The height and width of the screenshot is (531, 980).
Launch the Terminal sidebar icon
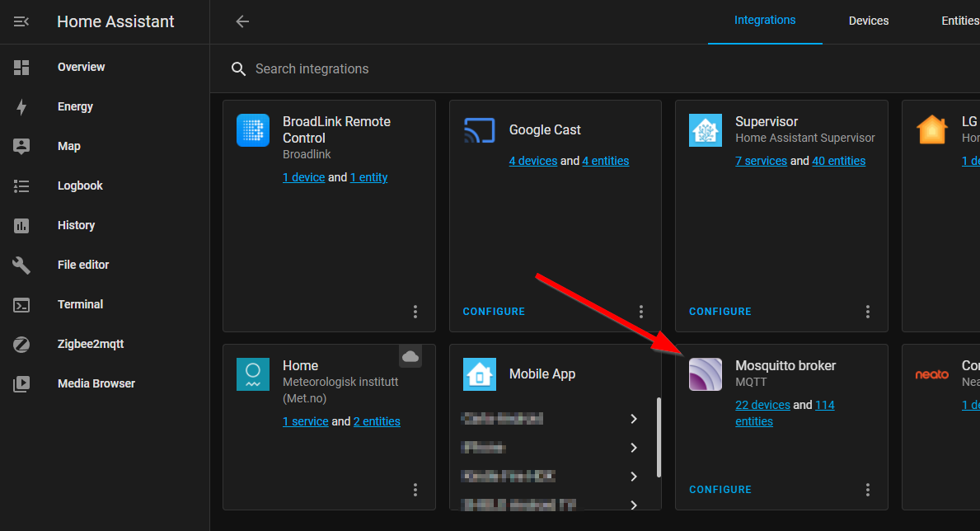coord(21,304)
